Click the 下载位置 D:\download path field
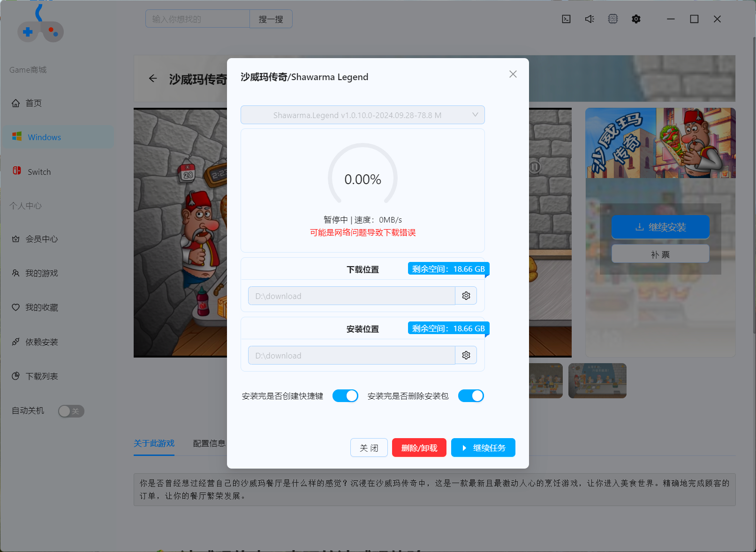The image size is (756, 552). 352,296
